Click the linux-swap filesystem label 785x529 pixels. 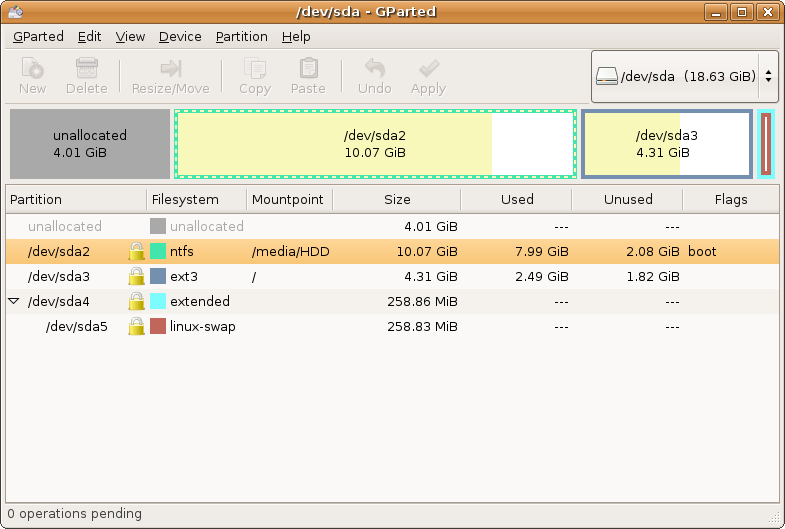coord(203,326)
